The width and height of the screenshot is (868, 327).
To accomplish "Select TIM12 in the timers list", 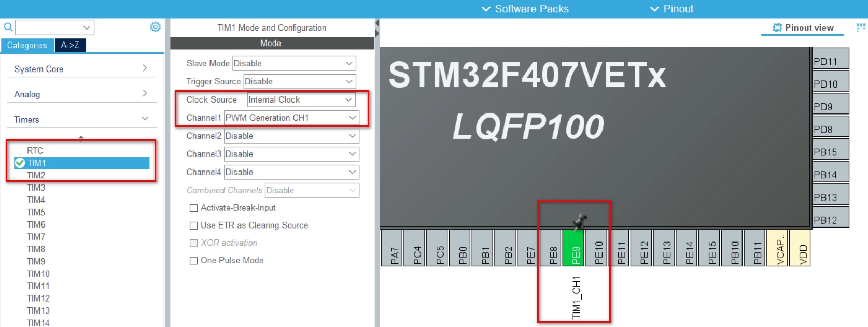I will tap(38, 298).
